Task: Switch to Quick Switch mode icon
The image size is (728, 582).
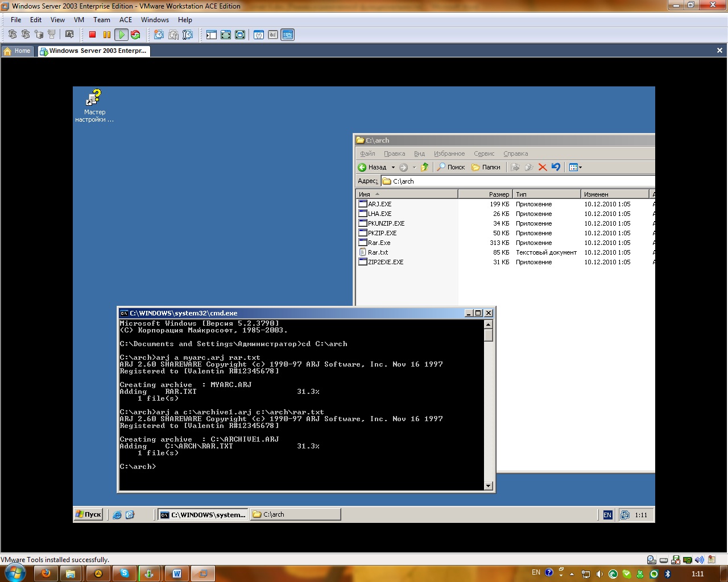Action: [226, 35]
